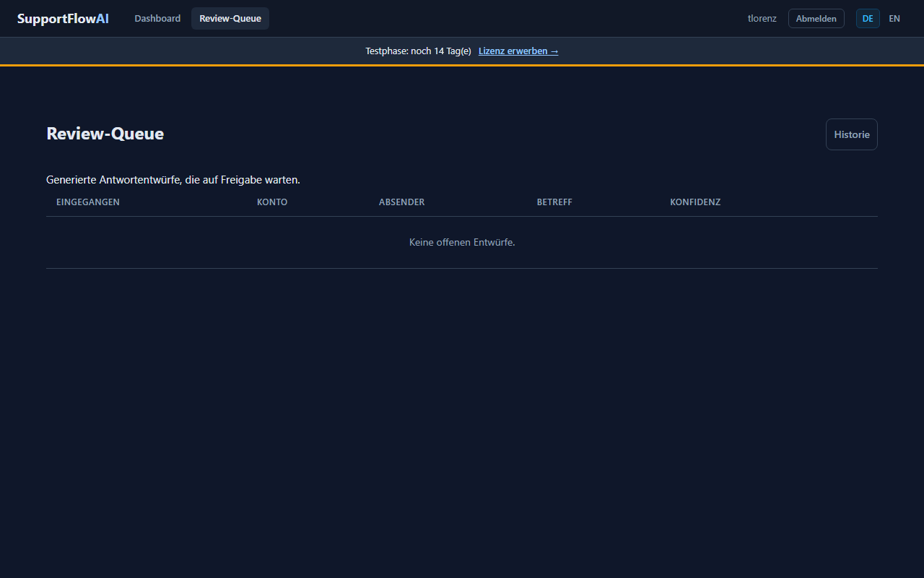
Task: Switch language to DE
Action: [x=868, y=19]
